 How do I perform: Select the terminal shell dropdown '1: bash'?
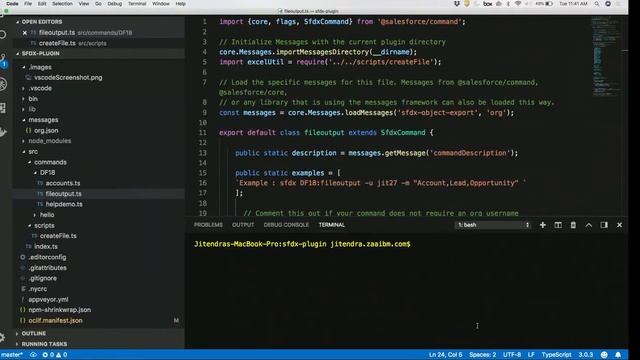493,225
